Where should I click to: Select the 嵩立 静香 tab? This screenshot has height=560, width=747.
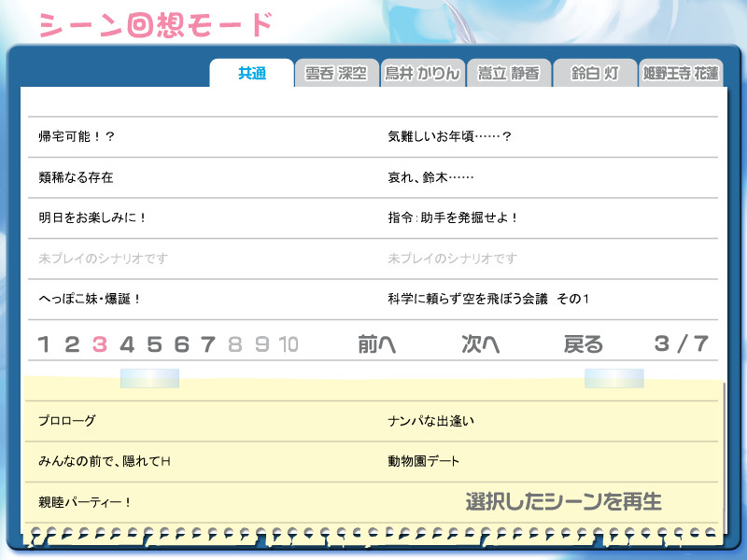(509, 74)
